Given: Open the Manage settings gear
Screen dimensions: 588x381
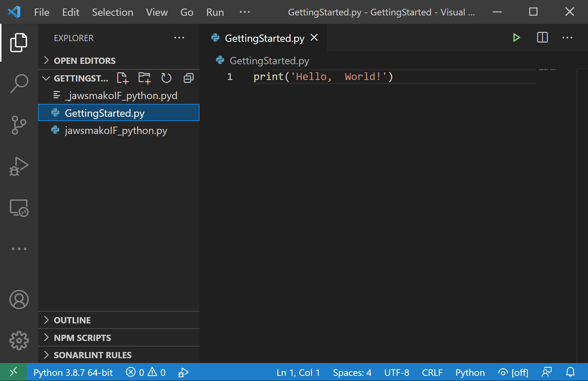Looking at the screenshot, I should tap(19, 341).
